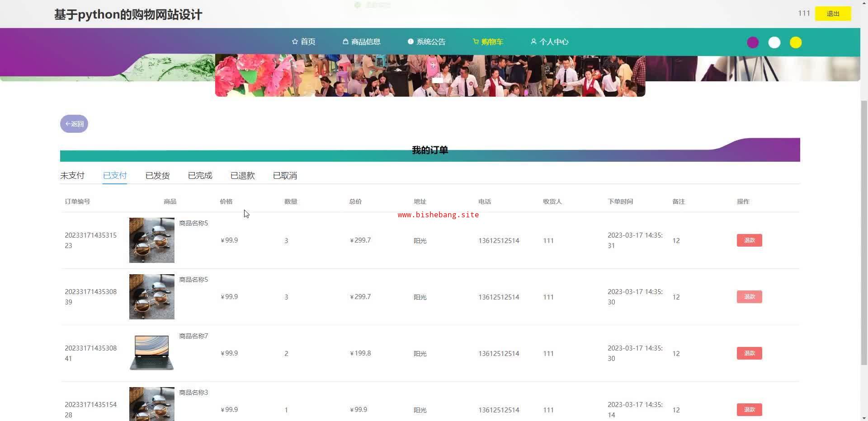This screenshot has height=421, width=868.
Task: Click the 商品名称7 product name
Action: 193,336
